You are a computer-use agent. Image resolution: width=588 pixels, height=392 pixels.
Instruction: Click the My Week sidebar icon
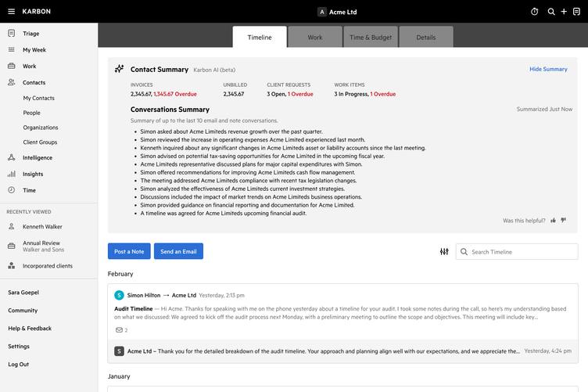[12, 49]
